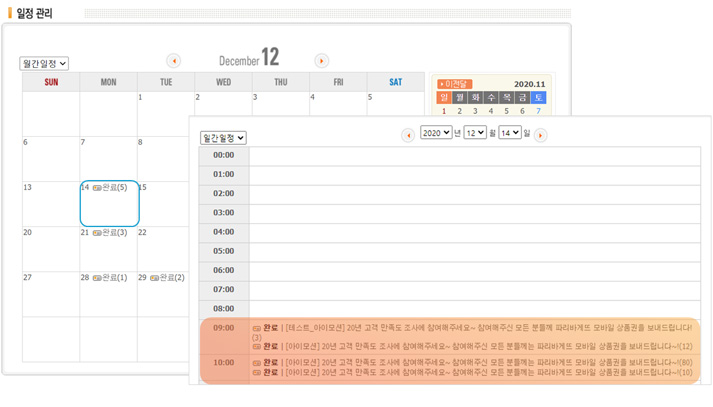Screen dimensions: 713x407
Task: Click next day arrow in daily view
Action: (540, 135)
